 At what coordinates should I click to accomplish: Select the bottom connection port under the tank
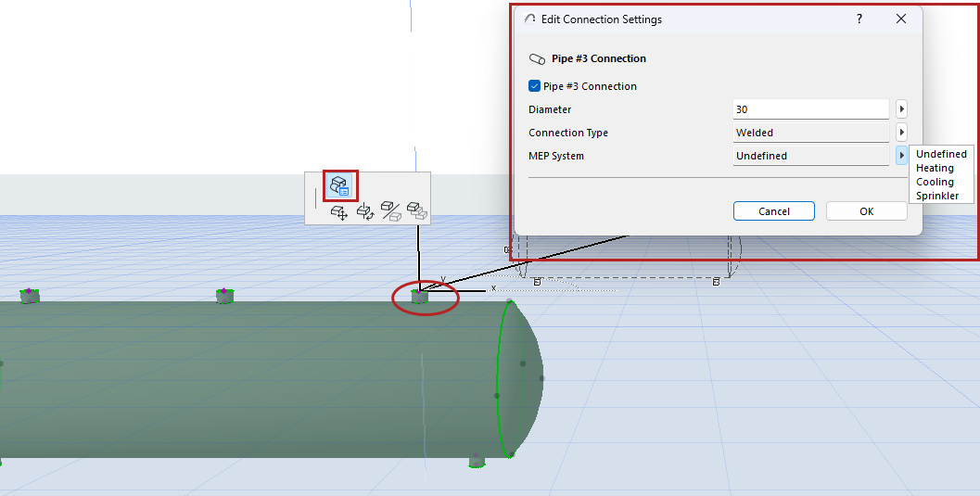click(477, 461)
